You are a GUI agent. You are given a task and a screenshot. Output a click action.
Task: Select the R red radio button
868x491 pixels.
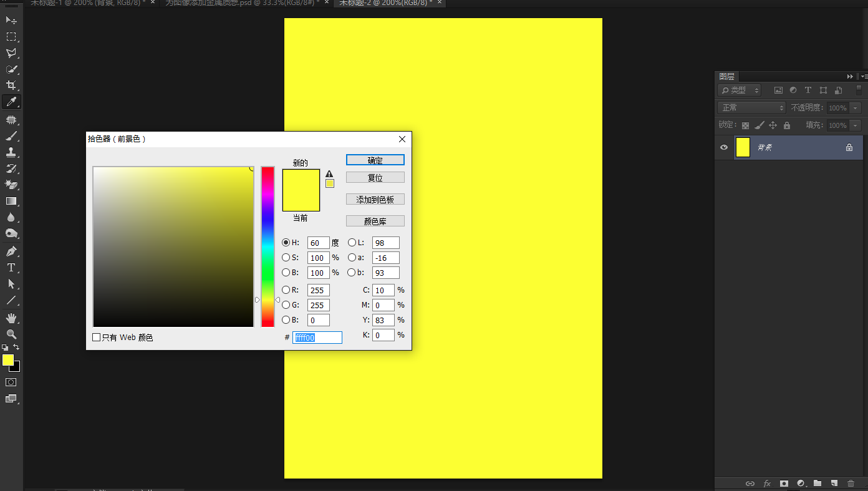coord(286,290)
